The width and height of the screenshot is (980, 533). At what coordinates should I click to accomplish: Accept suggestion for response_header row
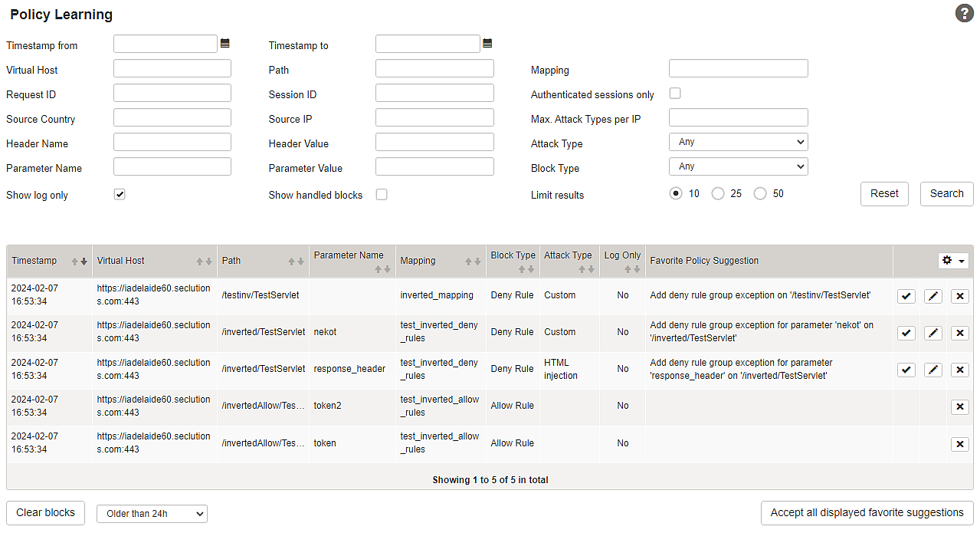tap(906, 370)
